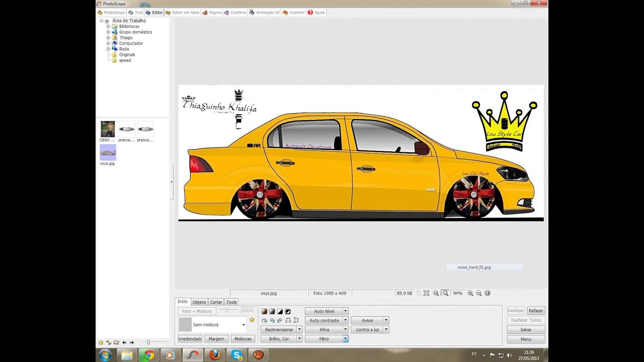
Task: Switch to the Tools tab
Action: [231, 302]
